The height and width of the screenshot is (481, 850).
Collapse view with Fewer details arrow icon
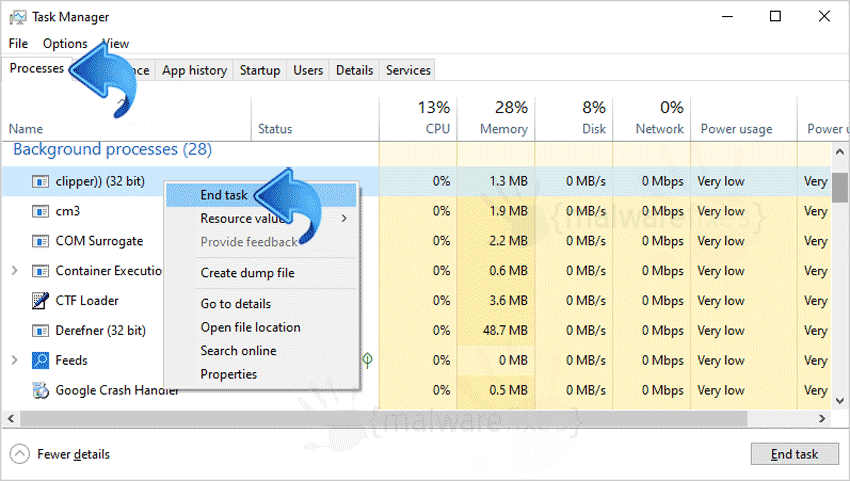[x=20, y=454]
